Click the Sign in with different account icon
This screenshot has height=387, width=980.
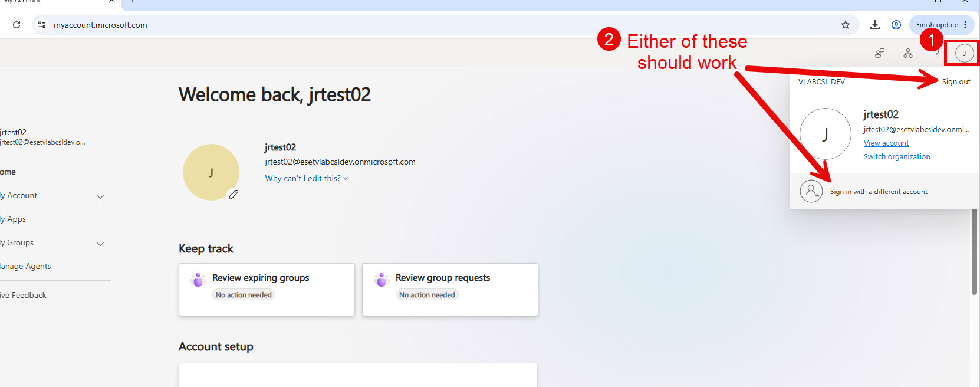pyautogui.click(x=811, y=191)
